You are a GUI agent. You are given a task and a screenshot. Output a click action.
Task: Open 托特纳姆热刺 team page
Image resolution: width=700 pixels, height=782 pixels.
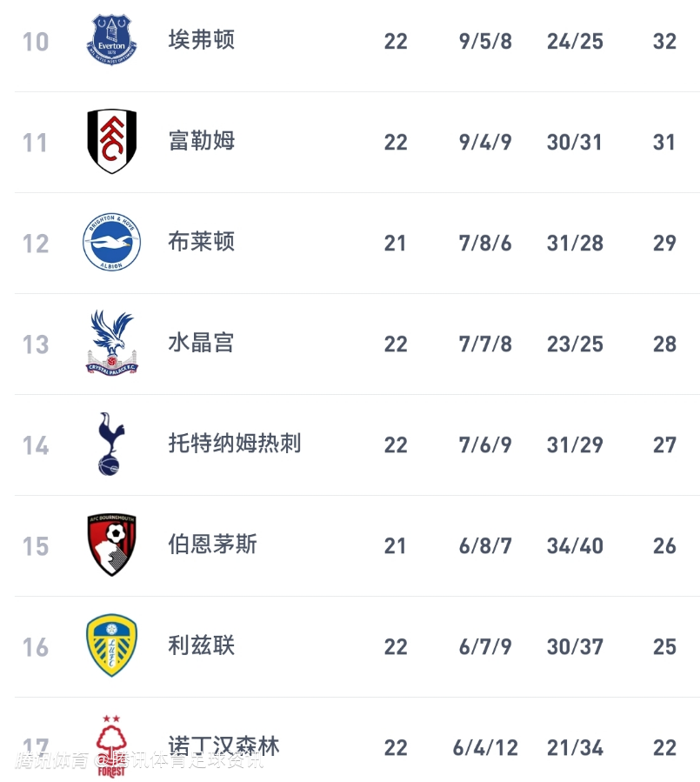coord(235,444)
